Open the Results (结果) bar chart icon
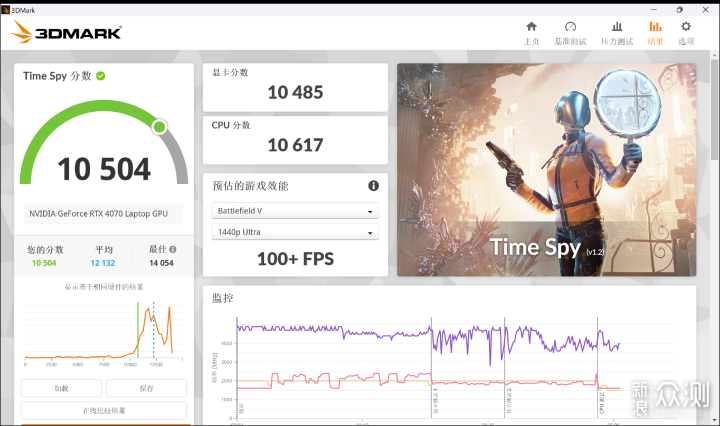720x426 pixels. tap(655, 27)
